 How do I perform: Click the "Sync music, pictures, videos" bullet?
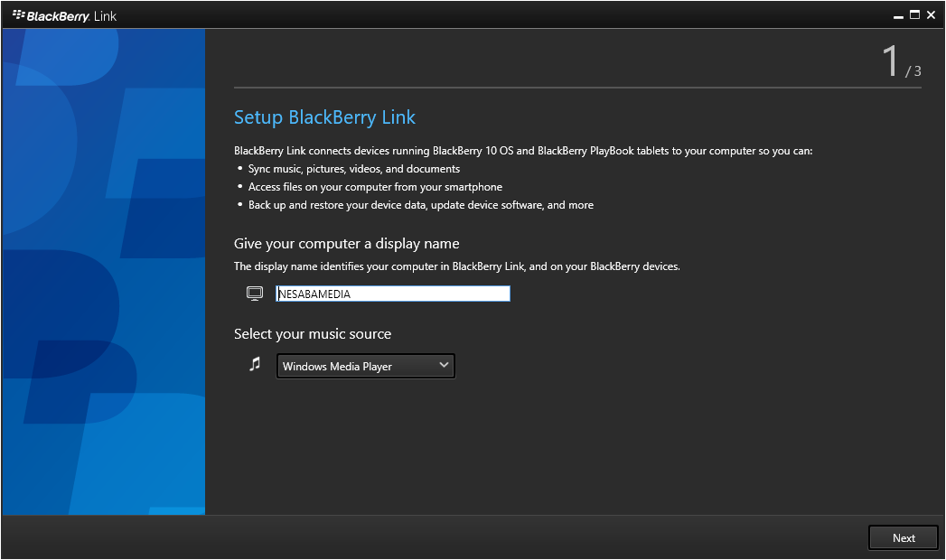pos(354,169)
